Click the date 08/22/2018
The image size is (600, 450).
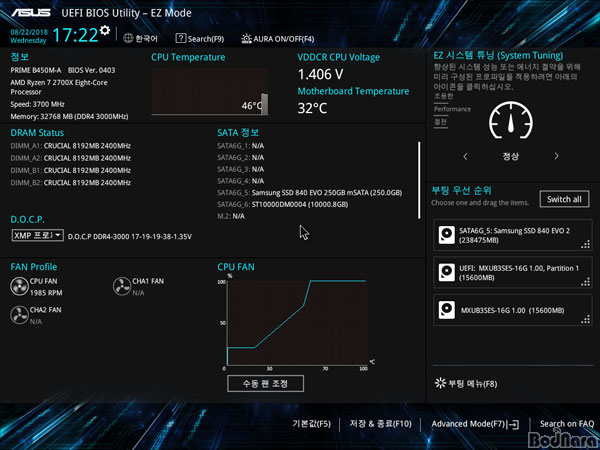pos(29,32)
